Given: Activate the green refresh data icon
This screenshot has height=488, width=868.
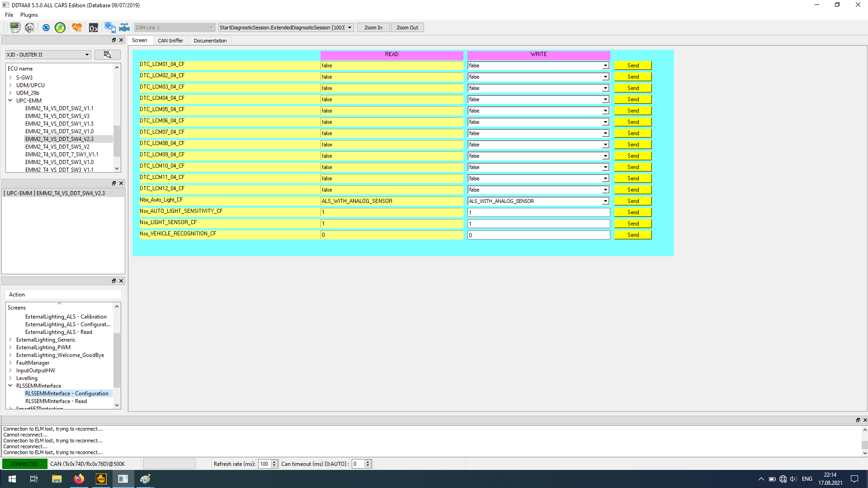Looking at the screenshot, I should (x=60, y=27).
